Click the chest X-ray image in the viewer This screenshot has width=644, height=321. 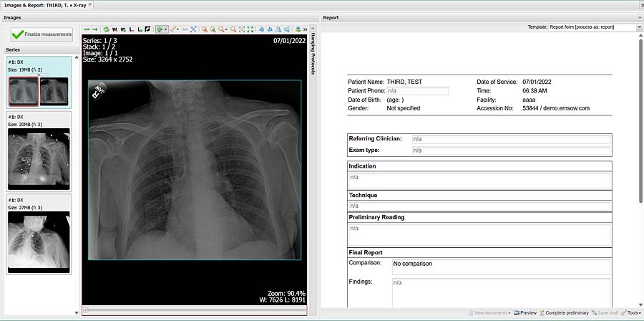195,170
